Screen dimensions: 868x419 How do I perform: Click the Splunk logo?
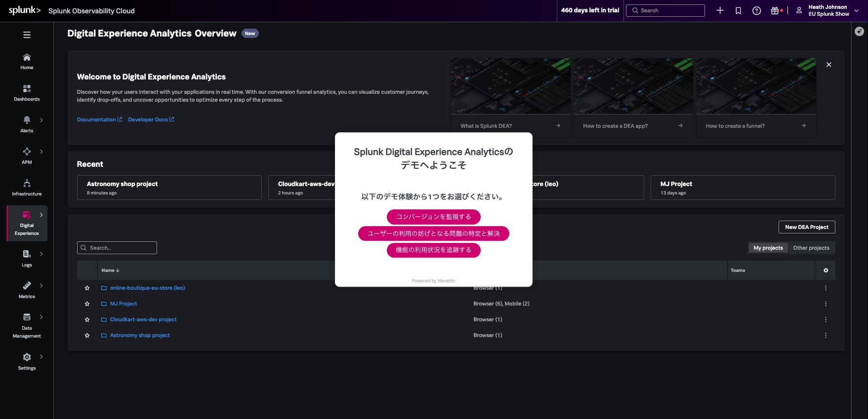(25, 10)
